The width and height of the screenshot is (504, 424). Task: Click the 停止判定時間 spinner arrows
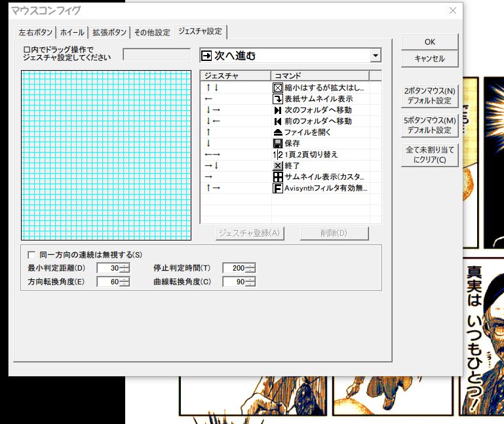[x=250, y=268]
